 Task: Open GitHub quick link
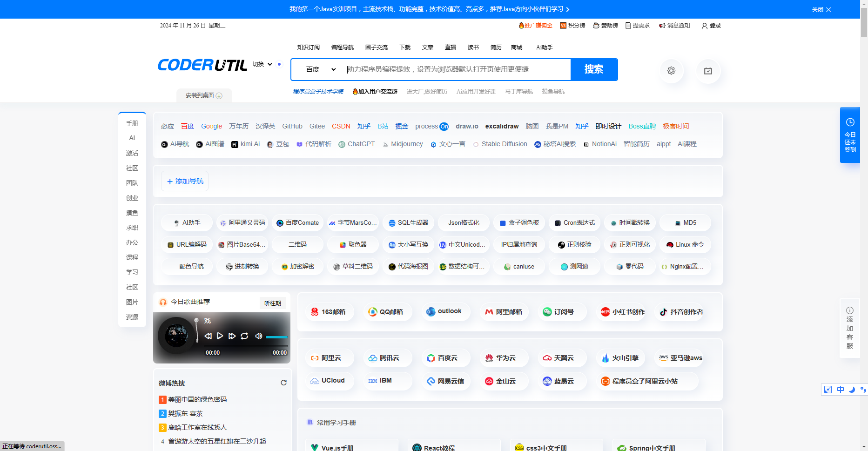[292, 127]
